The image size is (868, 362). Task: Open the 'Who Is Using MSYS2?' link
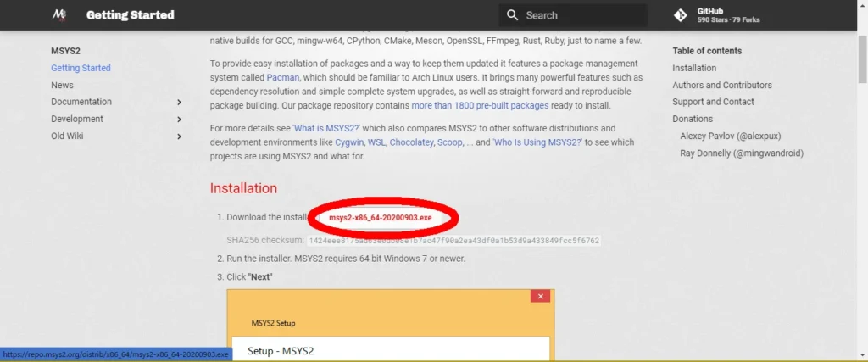coord(537,142)
